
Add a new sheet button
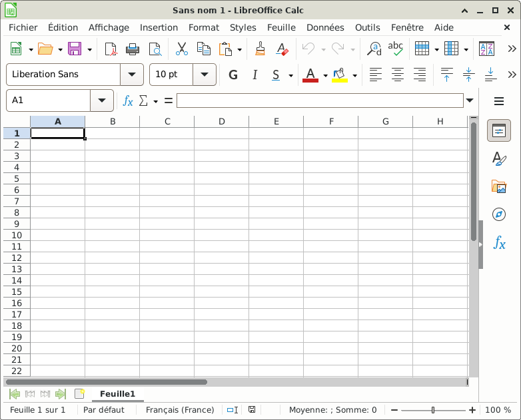point(80,394)
